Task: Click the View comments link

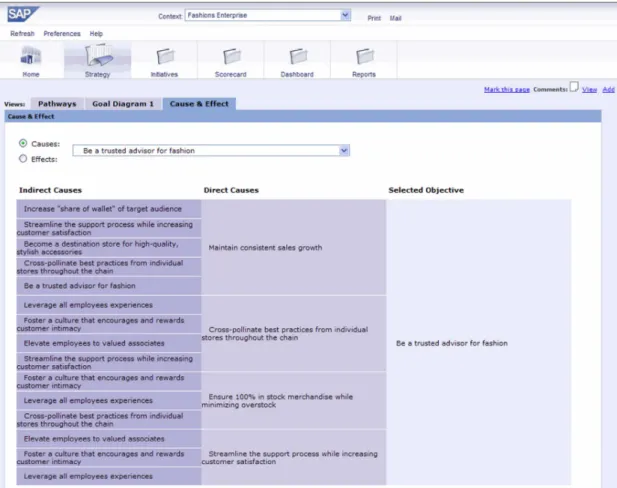Action: (x=589, y=90)
